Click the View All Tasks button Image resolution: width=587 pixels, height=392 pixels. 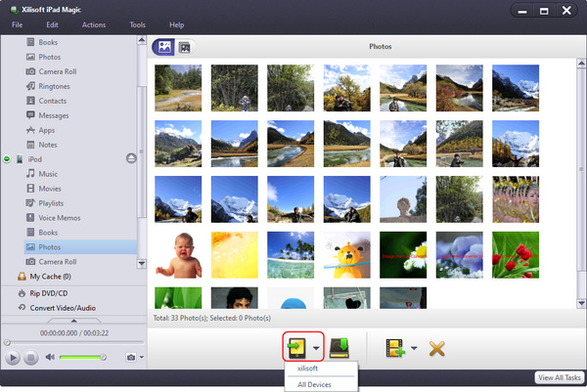(x=560, y=377)
